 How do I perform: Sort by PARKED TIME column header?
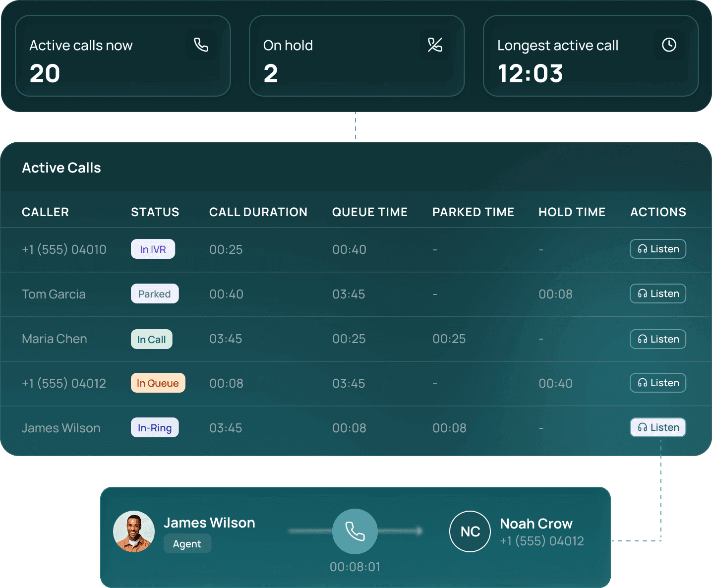pos(473,212)
